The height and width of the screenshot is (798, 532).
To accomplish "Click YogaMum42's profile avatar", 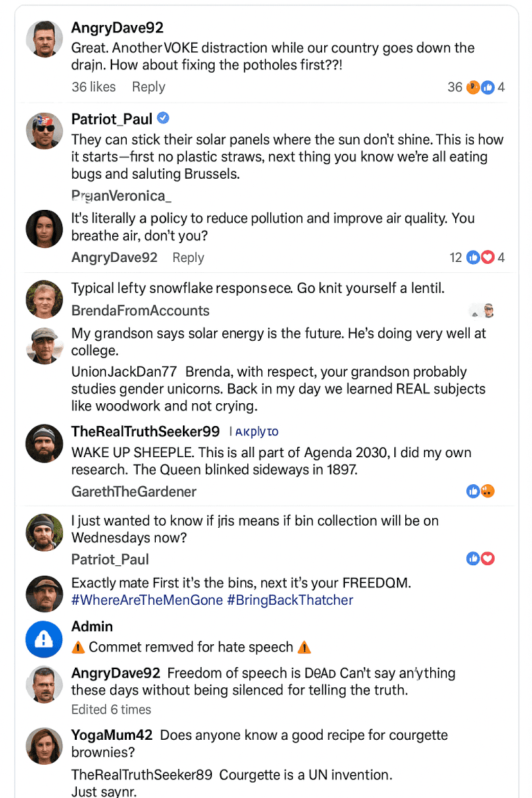I will (44, 745).
